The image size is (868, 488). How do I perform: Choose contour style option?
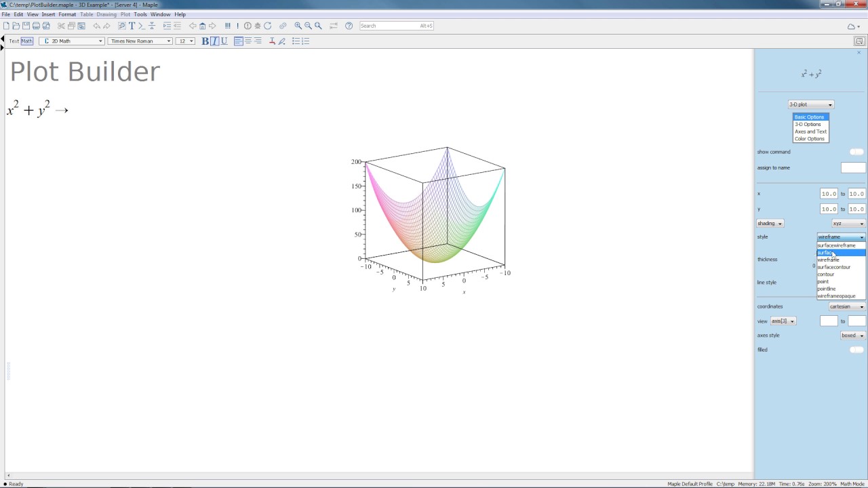point(841,274)
